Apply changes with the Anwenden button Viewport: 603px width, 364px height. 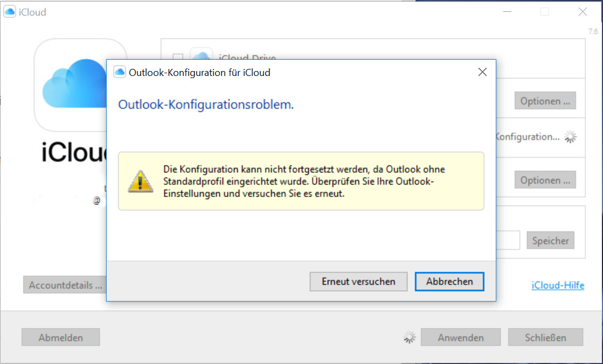(460, 338)
